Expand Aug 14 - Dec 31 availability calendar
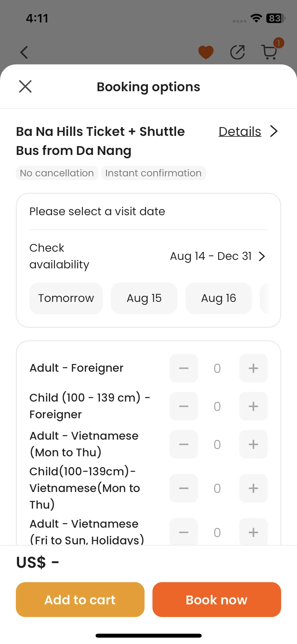The height and width of the screenshot is (644, 297). (x=218, y=256)
